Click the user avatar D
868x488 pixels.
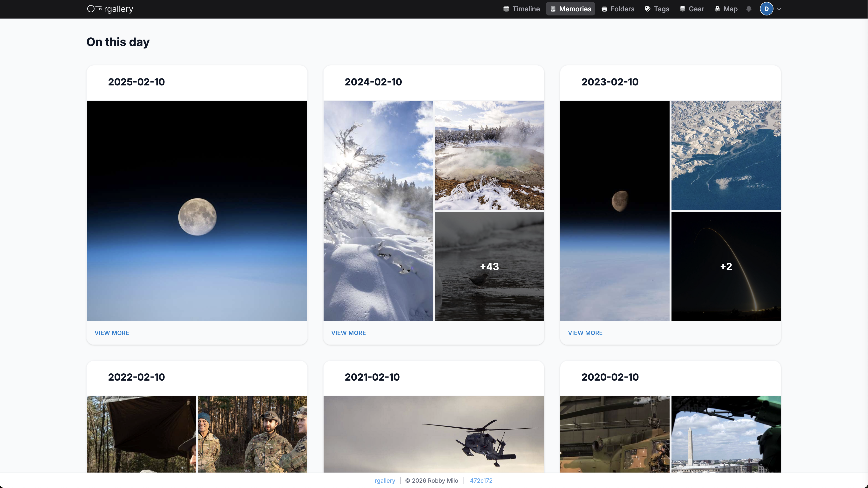tap(766, 9)
